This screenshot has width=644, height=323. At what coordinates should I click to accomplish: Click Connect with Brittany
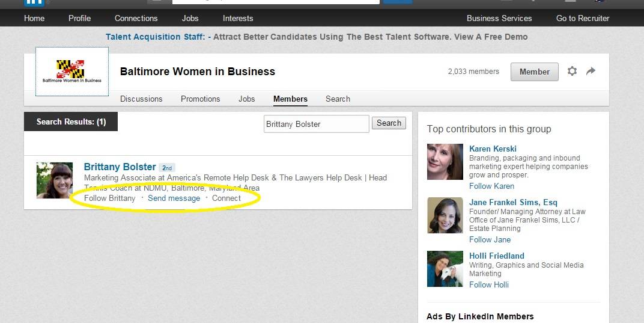[x=226, y=198]
